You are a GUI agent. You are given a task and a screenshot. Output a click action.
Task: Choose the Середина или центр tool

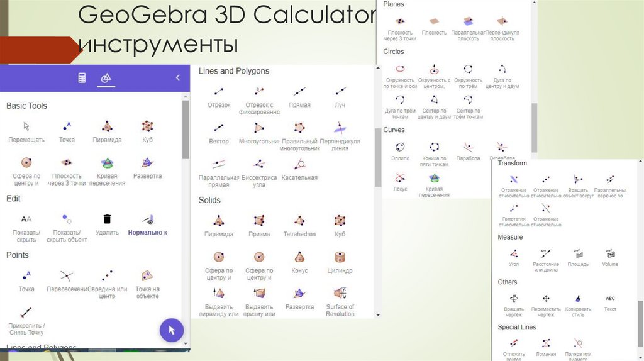(x=107, y=284)
